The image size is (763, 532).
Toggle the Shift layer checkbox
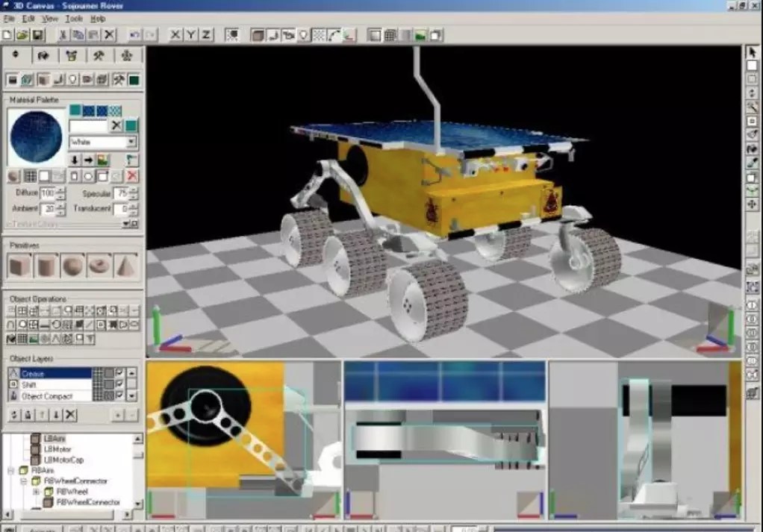(119, 384)
